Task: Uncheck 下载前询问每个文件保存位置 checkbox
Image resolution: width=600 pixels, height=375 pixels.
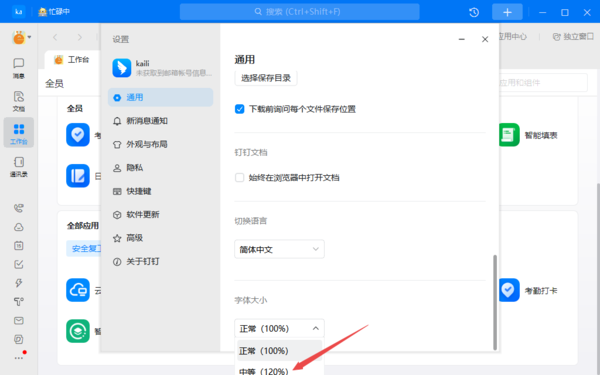Action: [240, 109]
